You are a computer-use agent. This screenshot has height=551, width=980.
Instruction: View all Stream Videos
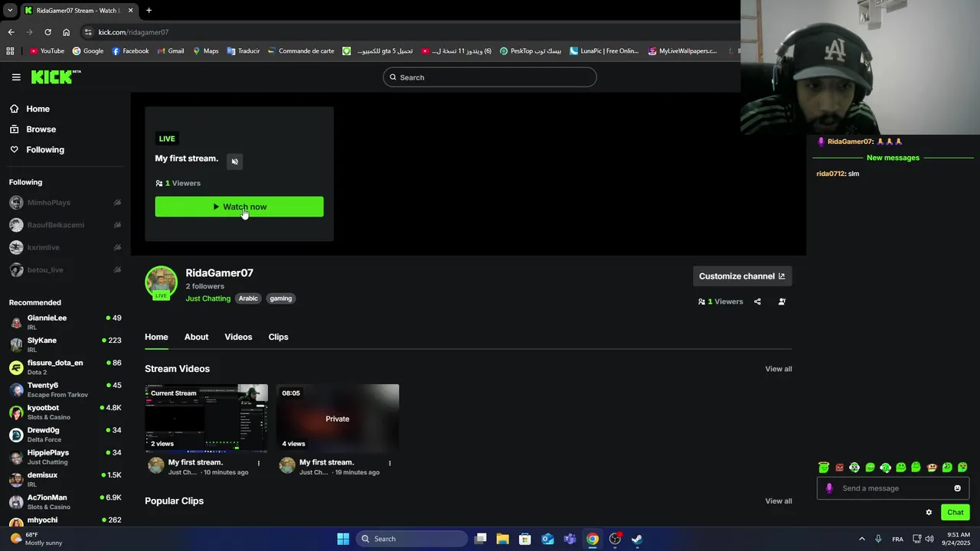tap(779, 369)
